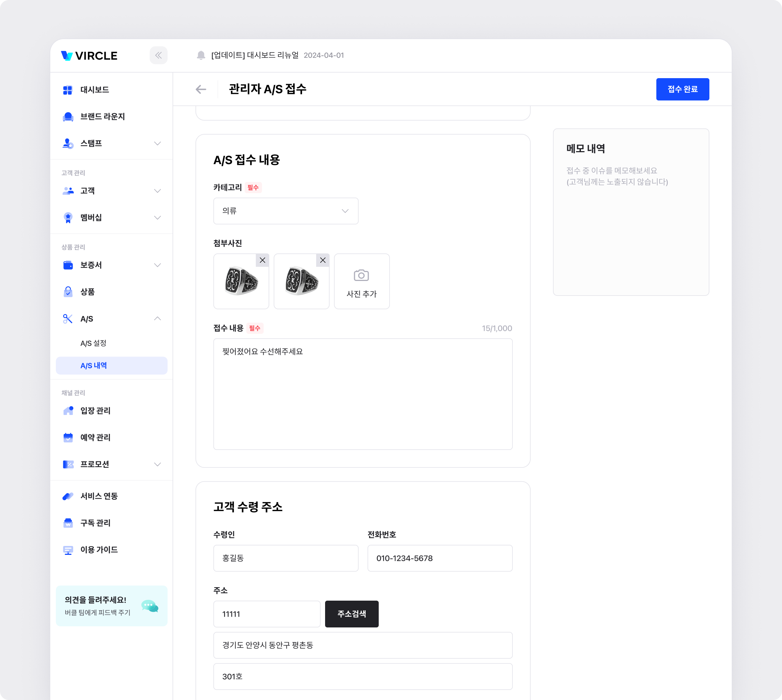Click the 예약 관리 calendar icon
This screenshot has height=700, width=782.
68,438
